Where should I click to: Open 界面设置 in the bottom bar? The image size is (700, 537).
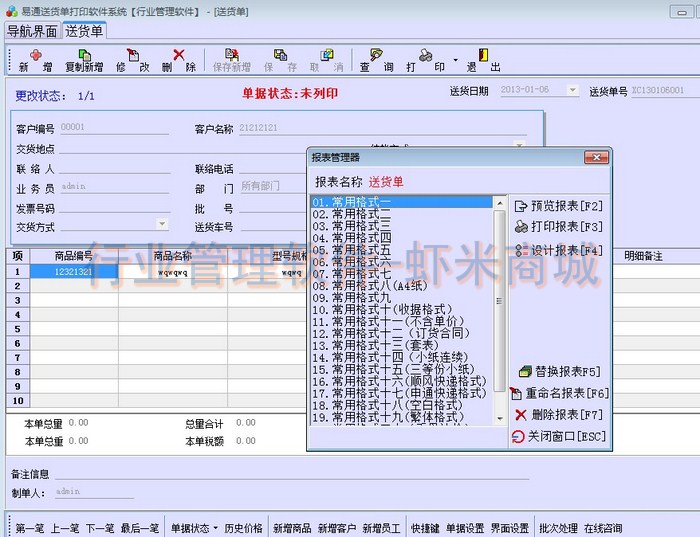pos(509,529)
